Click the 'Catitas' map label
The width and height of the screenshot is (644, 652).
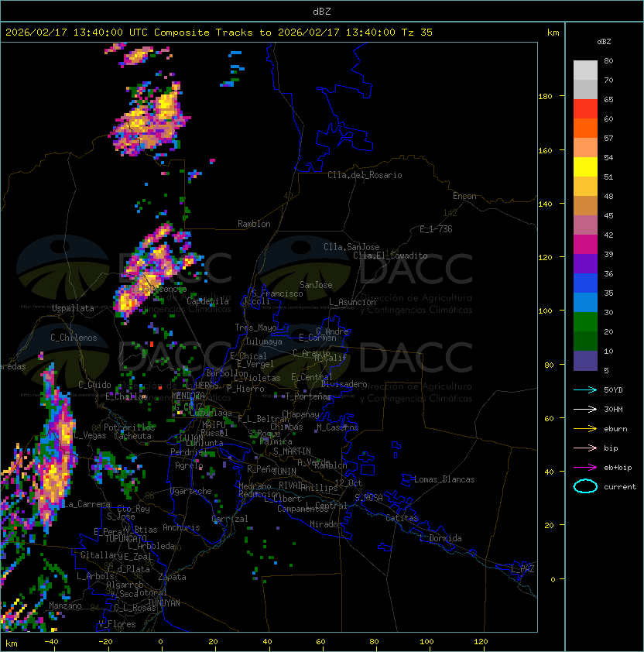tap(402, 518)
